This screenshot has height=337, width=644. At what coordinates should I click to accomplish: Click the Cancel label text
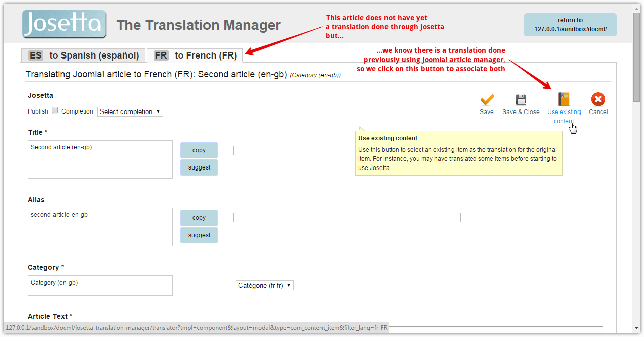(598, 112)
